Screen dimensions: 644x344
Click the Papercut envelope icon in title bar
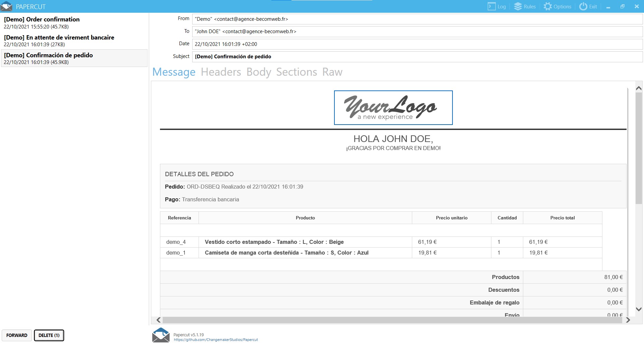[x=7, y=6]
